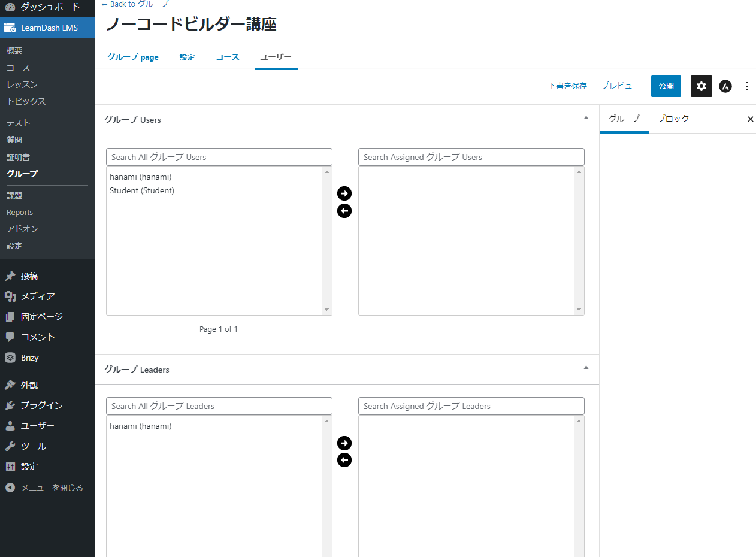Open the 設定 tab next to グループ page
756x557 pixels.
(187, 57)
